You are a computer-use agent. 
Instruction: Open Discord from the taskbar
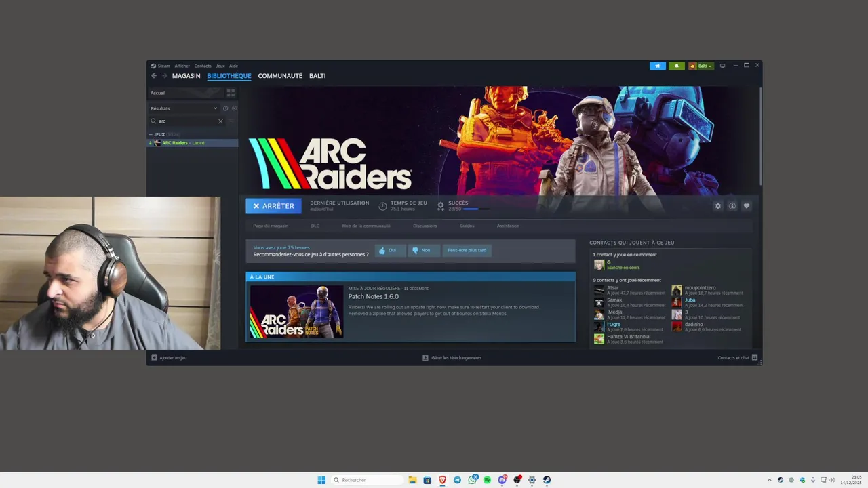pyautogui.click(x=502, y=480)
